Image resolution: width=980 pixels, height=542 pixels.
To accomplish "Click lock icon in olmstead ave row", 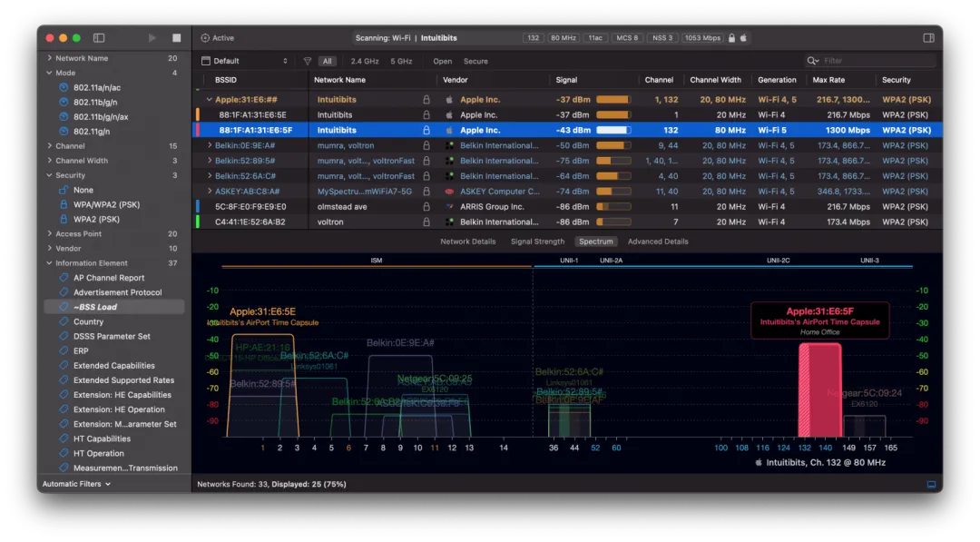I will coord(426,206).
